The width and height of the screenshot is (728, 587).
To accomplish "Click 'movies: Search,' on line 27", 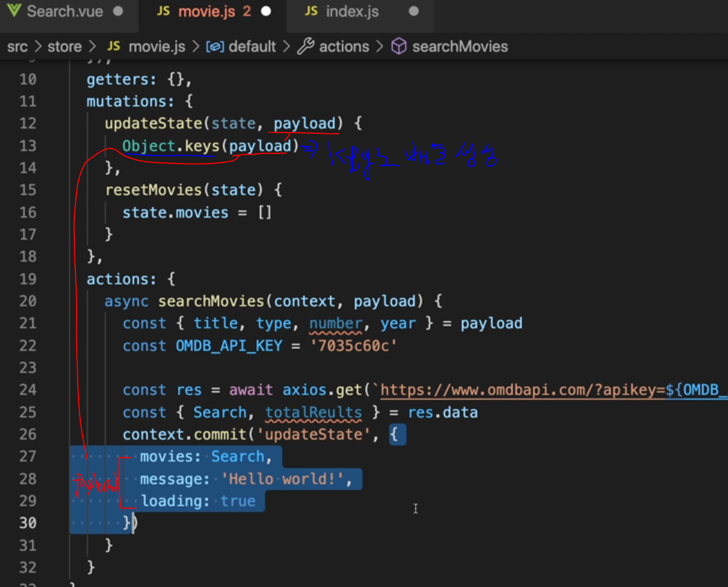I will (206, 456).
